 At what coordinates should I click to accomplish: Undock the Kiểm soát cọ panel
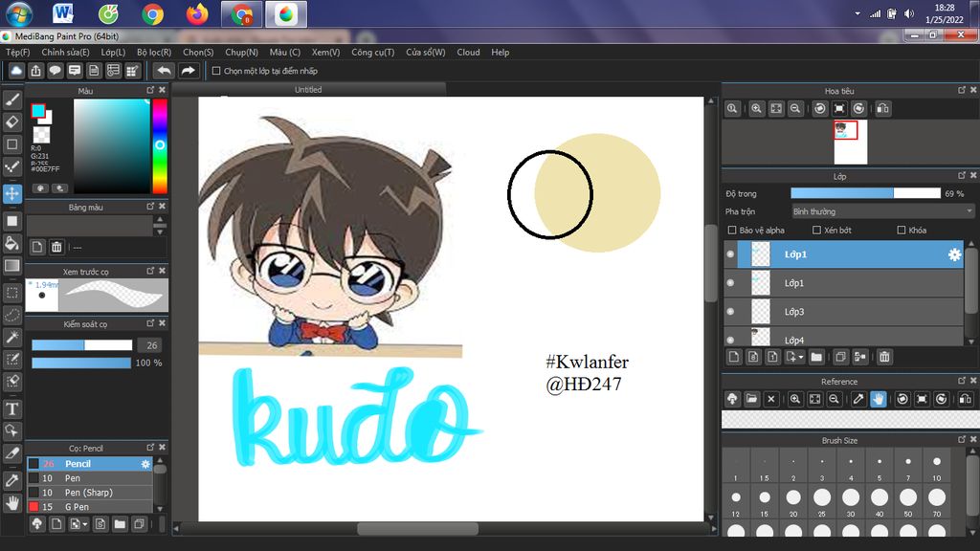point(150,323)
